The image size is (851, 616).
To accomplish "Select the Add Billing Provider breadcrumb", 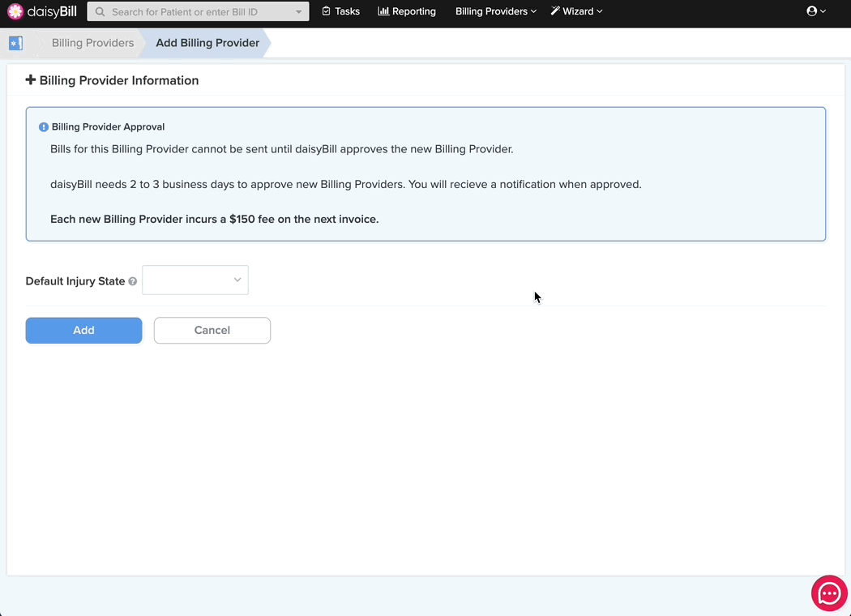I will [207, 43].
